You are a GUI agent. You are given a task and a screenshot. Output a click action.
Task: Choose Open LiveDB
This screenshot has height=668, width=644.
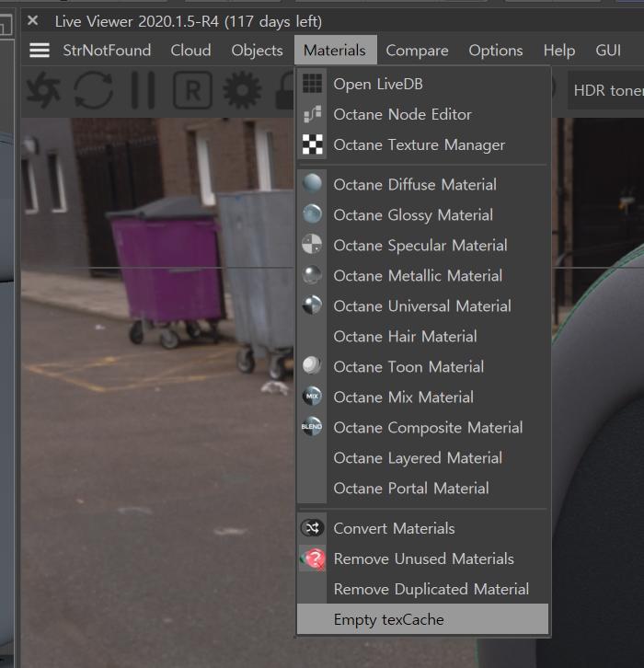coord(422,84)
